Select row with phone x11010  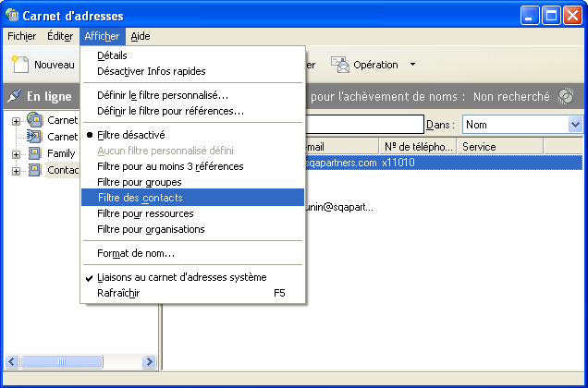[444, 163]
